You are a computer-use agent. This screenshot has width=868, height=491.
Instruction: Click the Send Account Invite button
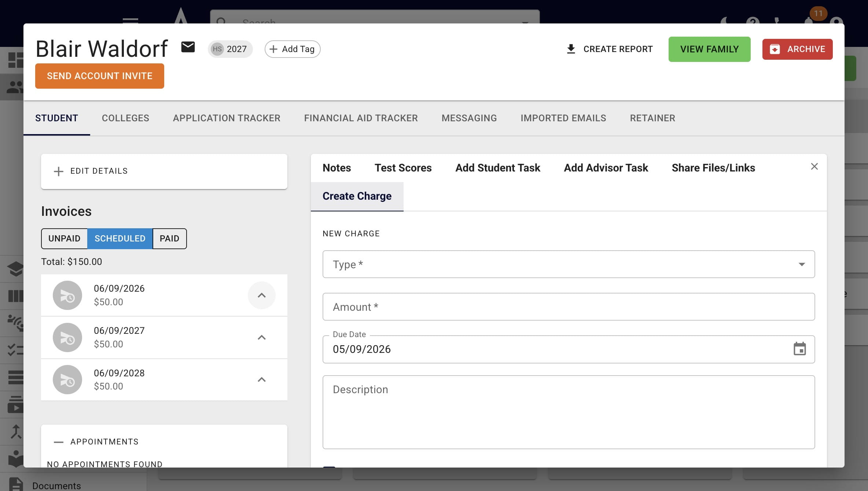pos(100,76)
